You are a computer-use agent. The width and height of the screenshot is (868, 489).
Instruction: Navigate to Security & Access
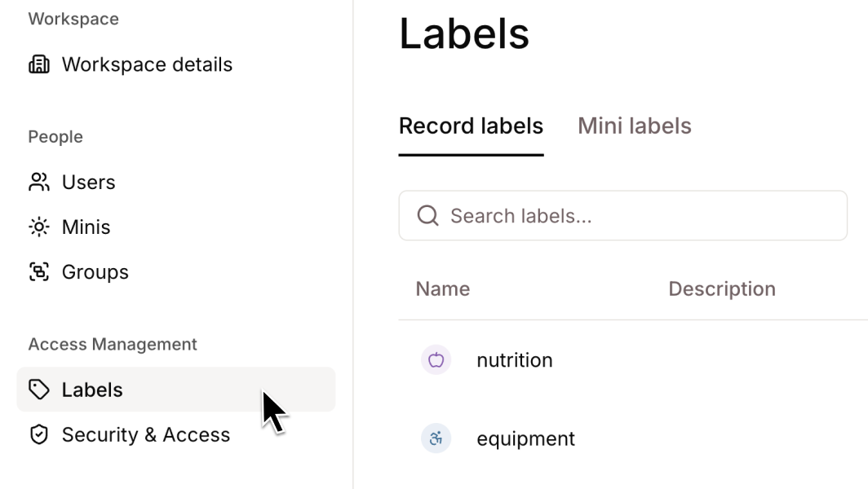point(147,434)
